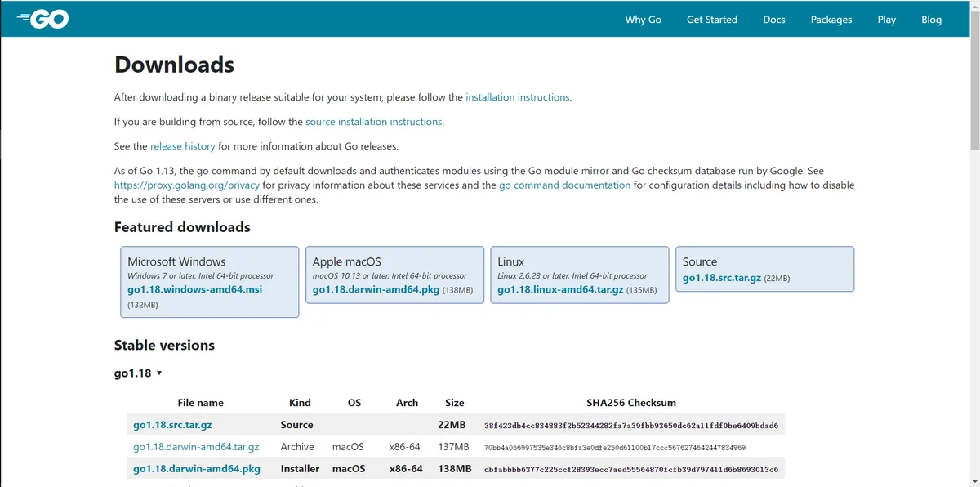Click macOS in the darwin-amd64.pkg table row
The image size is (980, 487).
coord(349,469)
